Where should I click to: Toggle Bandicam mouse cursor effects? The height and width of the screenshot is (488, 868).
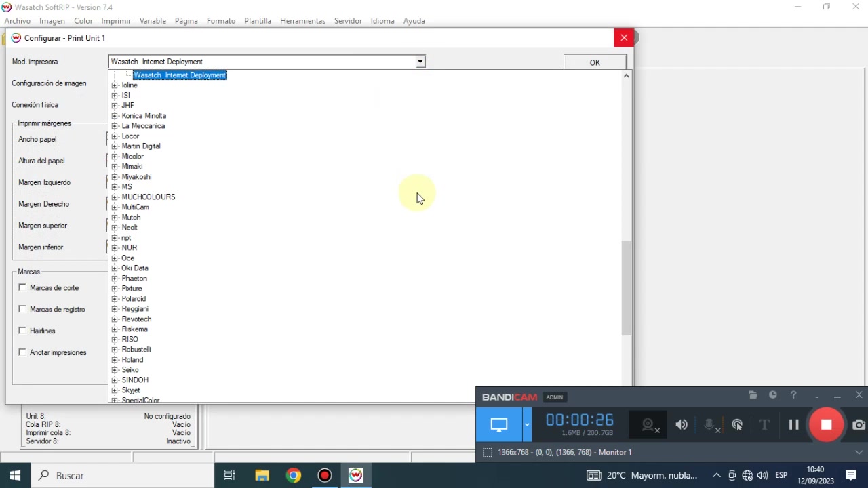pos(737,425)
